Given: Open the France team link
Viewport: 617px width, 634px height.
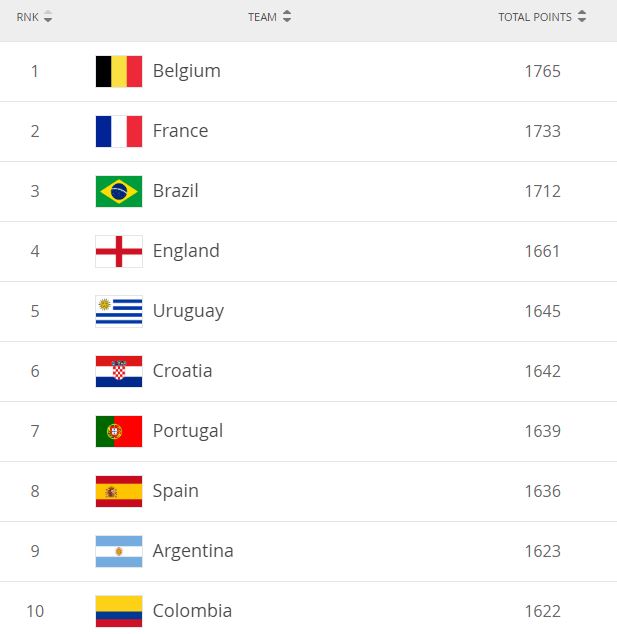Looking at the screenshot, I should 180,131.
